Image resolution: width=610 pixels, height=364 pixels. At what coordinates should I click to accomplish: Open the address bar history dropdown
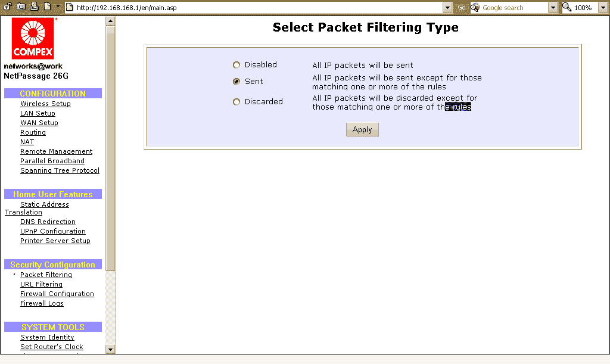[x=448, y=8]
